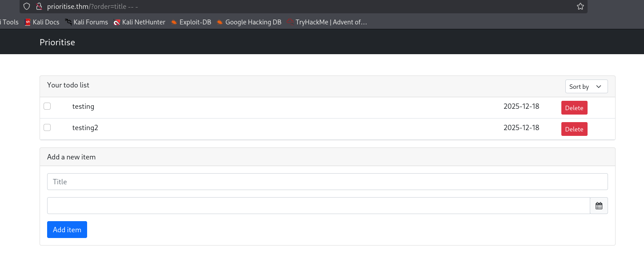Click the Prioritise navbar brand link
This screenshot has width=644, height=258.
57,43
